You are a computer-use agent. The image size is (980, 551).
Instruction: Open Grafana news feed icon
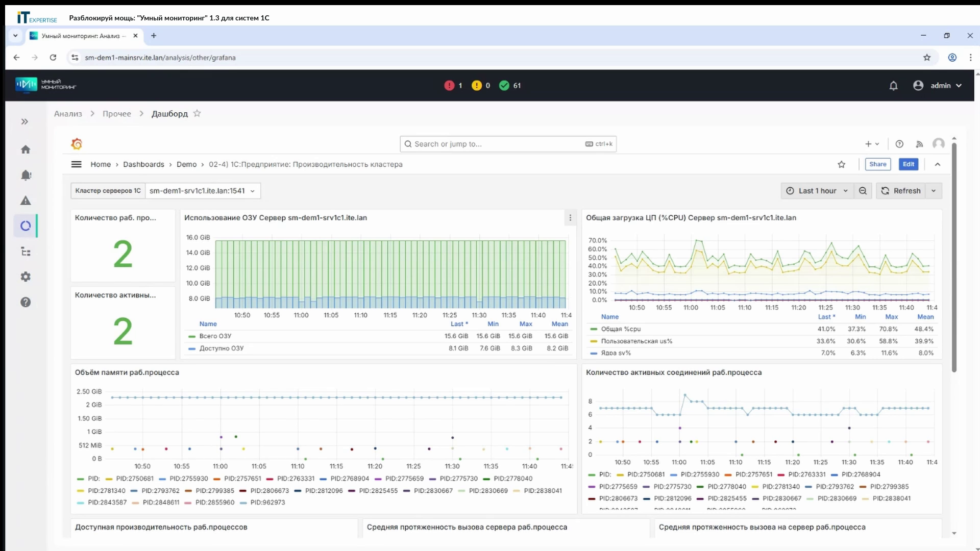click(x=919, y=144)
